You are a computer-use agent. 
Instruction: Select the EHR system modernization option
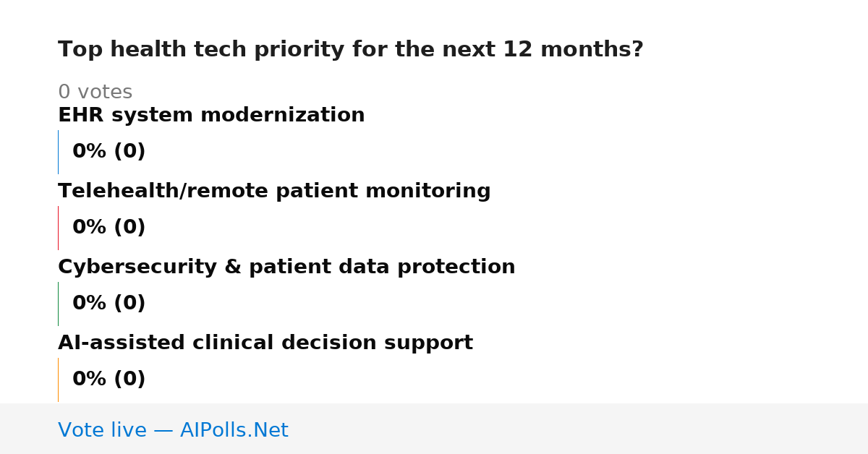[211, 115]
